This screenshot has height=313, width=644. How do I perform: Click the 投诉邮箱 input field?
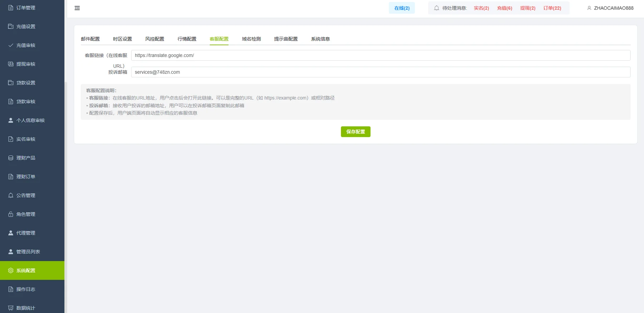pos(381,72)
